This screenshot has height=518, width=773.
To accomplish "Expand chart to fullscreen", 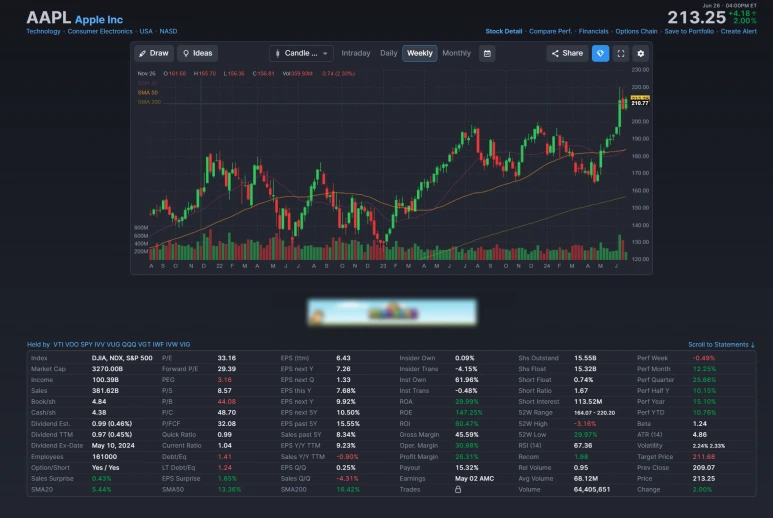I will pos(621,53).
